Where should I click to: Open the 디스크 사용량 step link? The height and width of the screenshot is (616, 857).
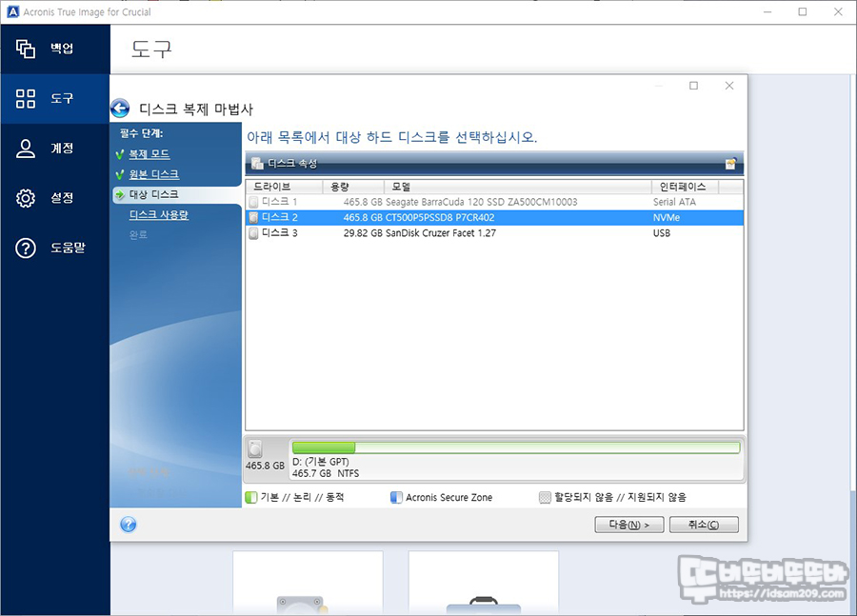coord(158,215)
